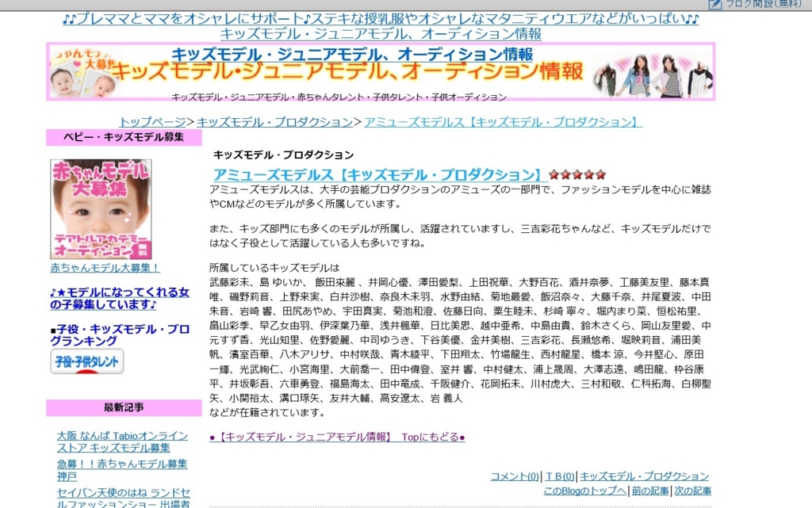Image resolution: width=812 pixels, height=508 pixels.
Task: Open モデルになってくれる女の子募集 link
Action: pyautogui.click(x=120, y=299)
